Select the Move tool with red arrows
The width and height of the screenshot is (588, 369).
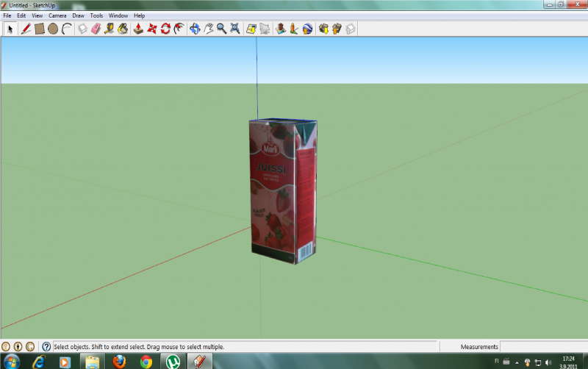[152, 29]
